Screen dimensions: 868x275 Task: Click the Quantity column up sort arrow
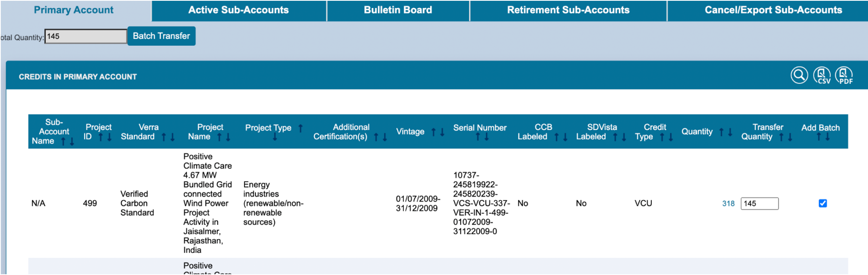(x=721, y=132)
